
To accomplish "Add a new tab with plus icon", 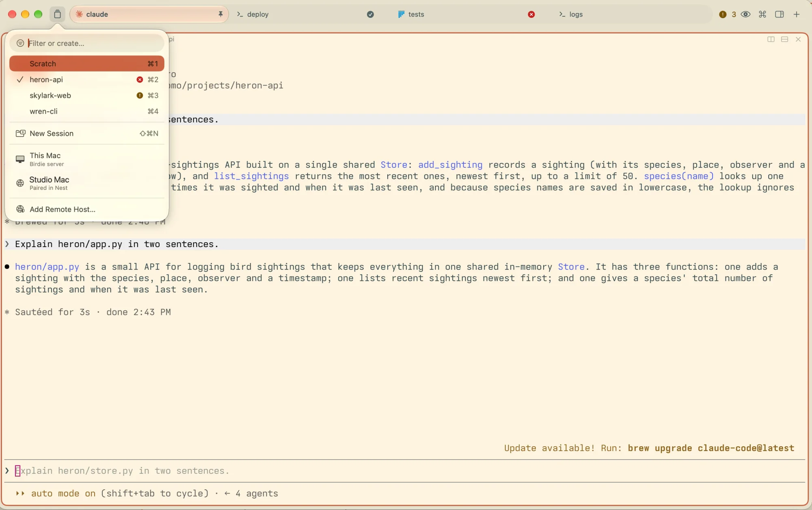I will (797, 14).
